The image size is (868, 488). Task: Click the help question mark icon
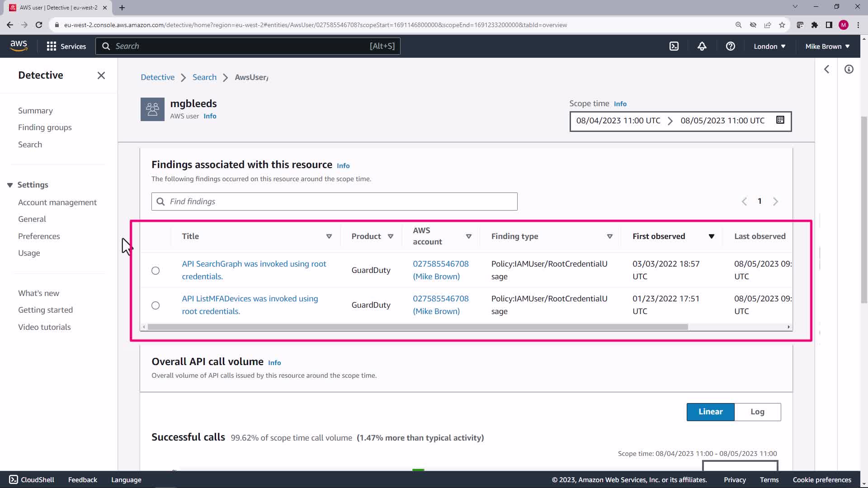[x=730, y=46]
